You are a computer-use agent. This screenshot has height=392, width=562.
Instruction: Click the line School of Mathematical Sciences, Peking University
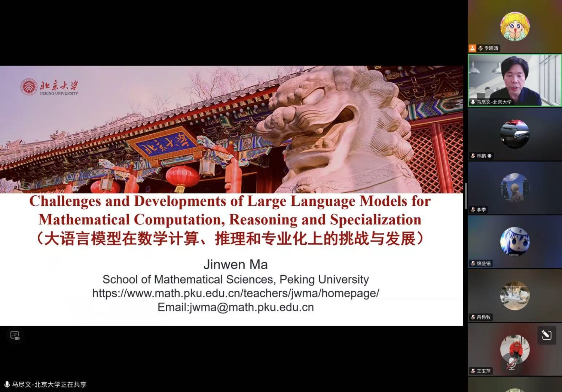(236, 279)
